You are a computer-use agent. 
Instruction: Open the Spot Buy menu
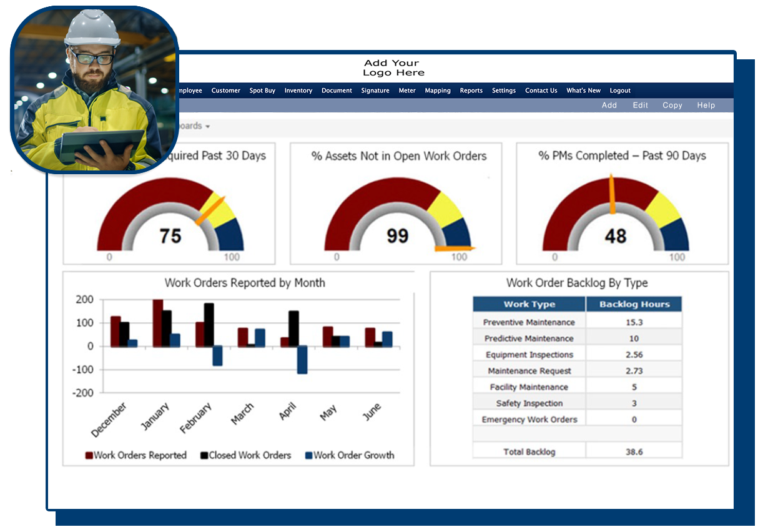[262, 91]
